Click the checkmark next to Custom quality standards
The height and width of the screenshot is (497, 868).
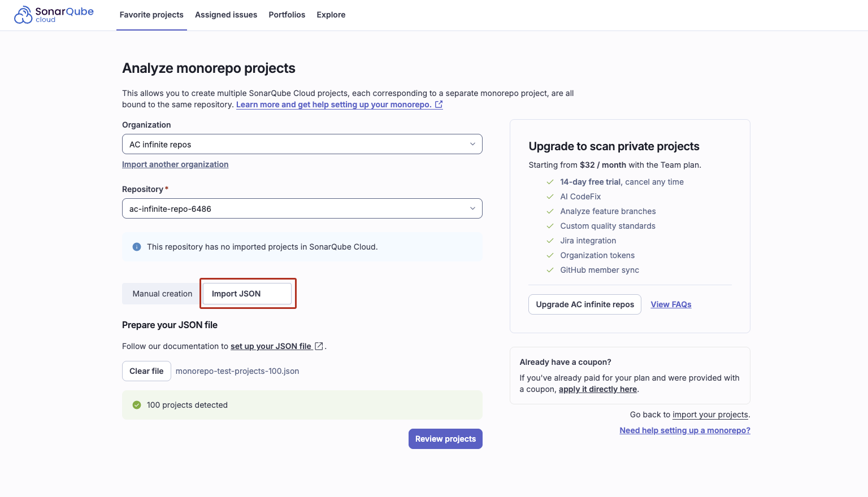550,226
